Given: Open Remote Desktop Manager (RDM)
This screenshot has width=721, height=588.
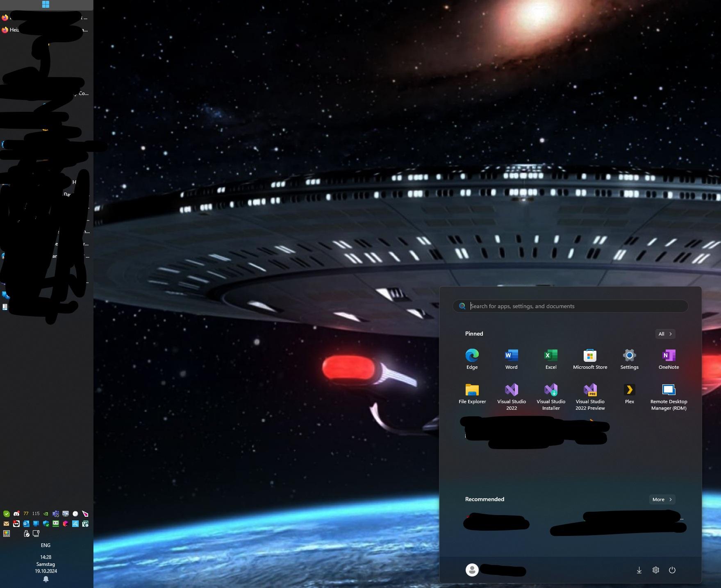Looking at the screenshot, I should (669, 397).
